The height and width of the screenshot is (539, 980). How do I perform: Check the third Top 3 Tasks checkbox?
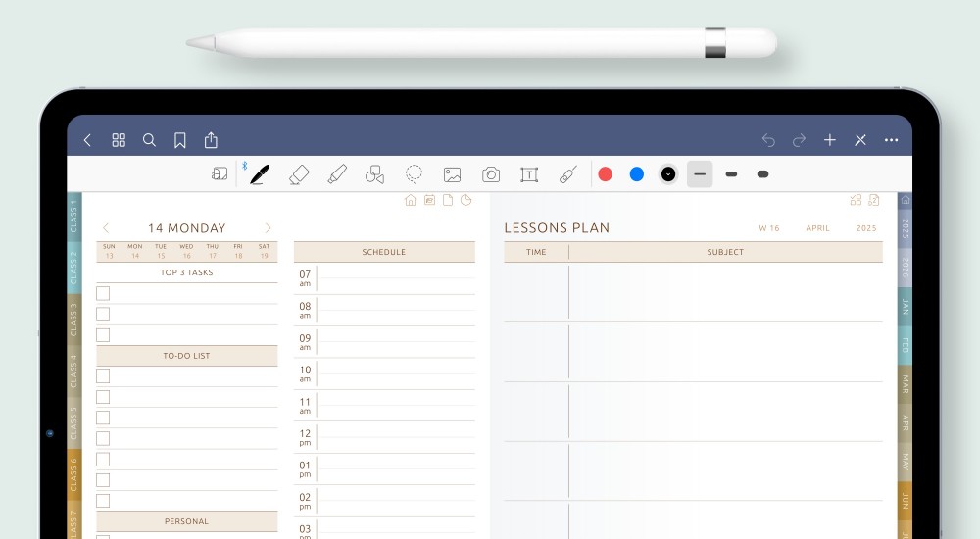103,335
